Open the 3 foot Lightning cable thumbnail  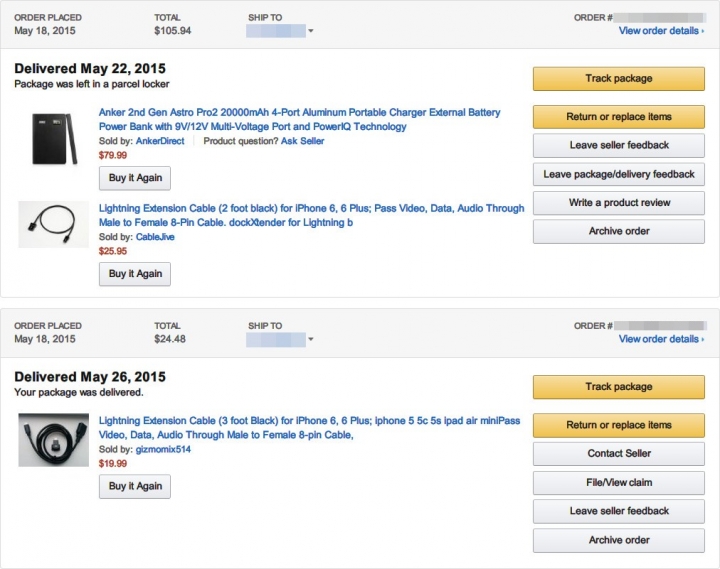[54, 440]
